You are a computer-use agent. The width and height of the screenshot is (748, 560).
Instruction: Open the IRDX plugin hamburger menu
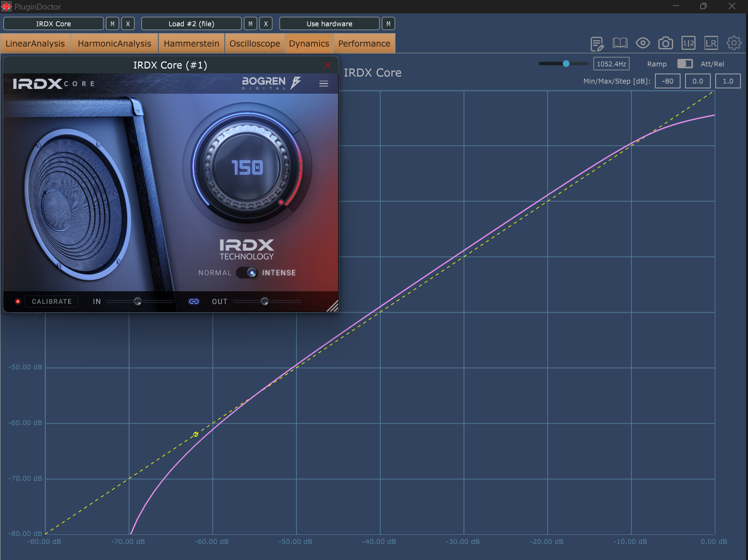click(324, 84)
